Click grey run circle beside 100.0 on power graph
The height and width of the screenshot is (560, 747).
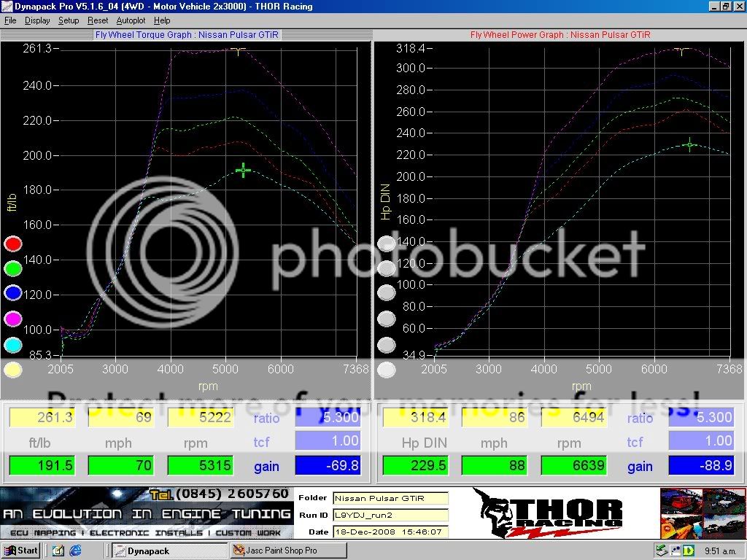(387, 293)
